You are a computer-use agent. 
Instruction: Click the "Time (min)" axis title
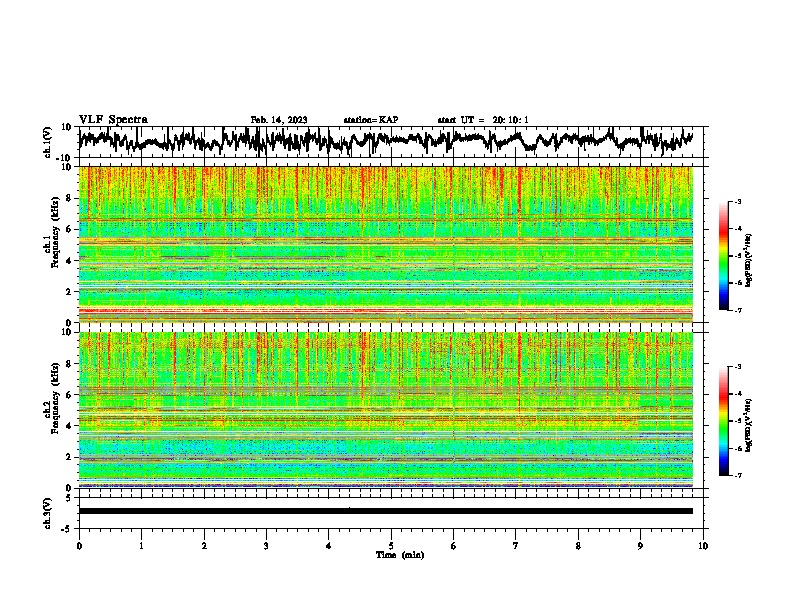pyautogui.click(x=400, y=555)
